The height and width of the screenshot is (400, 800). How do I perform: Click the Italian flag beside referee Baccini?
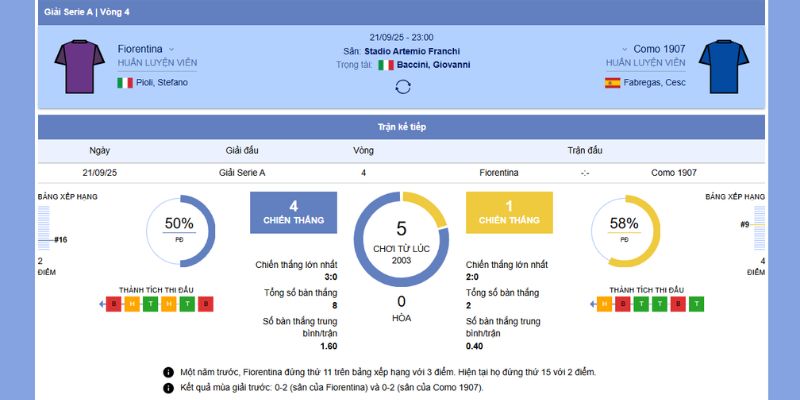(x=385, y=64)
